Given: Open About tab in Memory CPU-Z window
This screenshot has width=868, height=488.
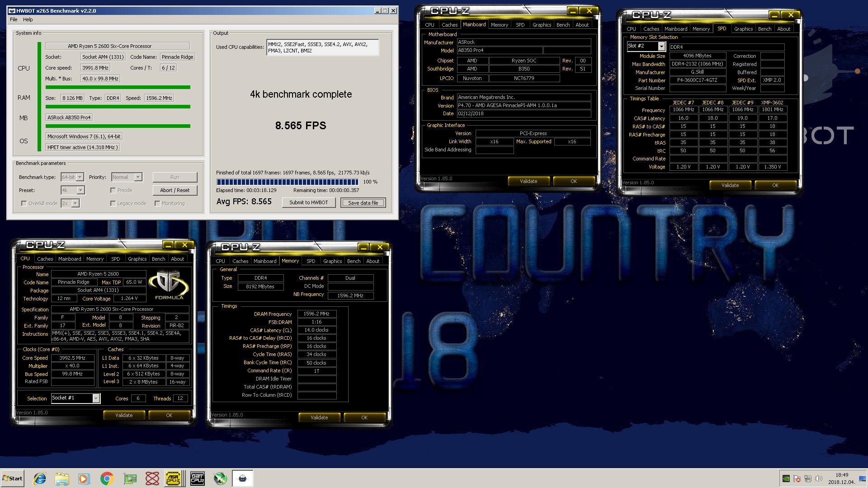Looking at the screenshot, I should tap(373, 261).
